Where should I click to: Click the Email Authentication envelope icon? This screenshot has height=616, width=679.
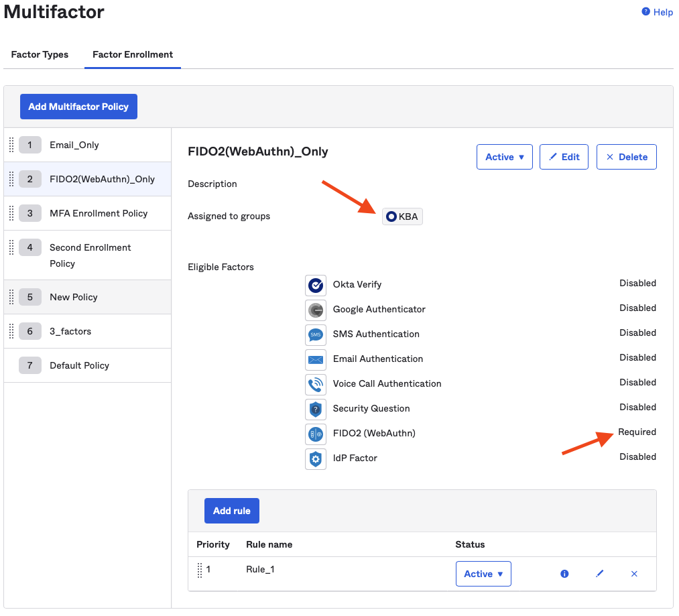pyautogui.click(x=315, y=359)
